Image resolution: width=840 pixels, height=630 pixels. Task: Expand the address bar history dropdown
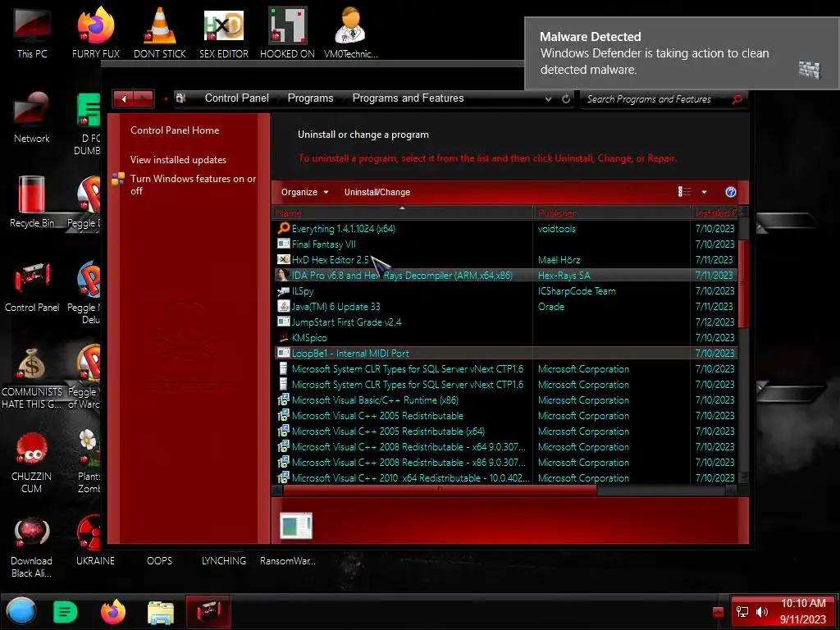548,98
